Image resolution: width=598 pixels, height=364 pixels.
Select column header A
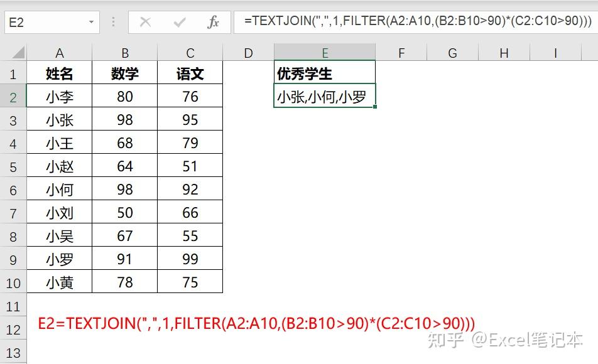60,53
